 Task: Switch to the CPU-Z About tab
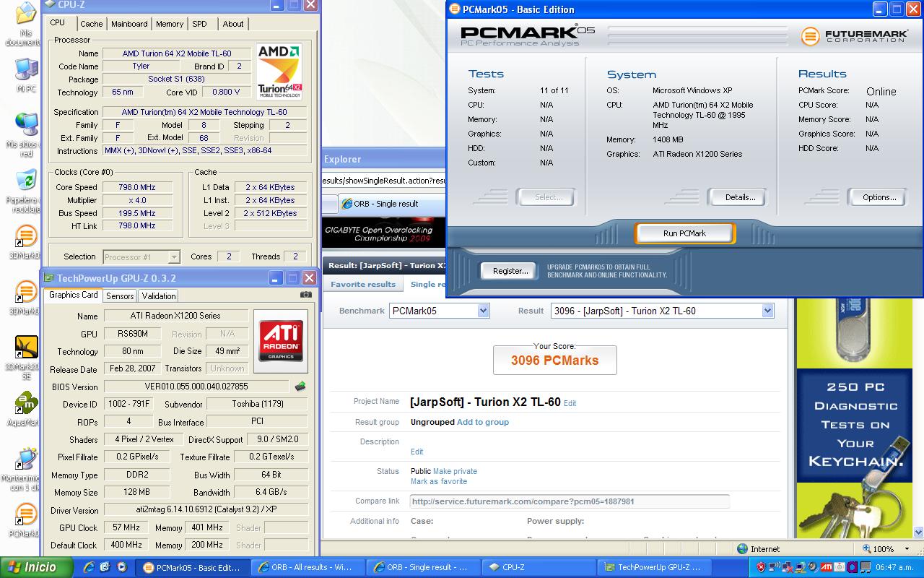coord(233,24)
